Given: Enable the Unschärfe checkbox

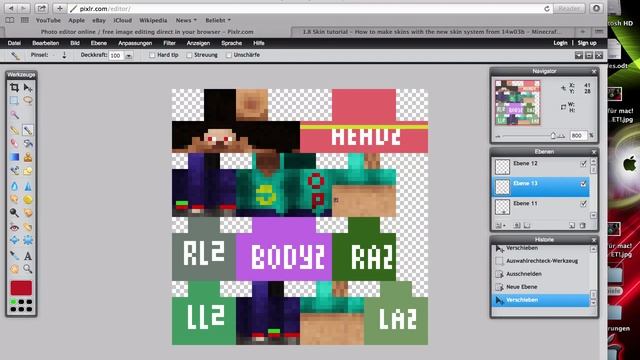Looking at the screenshot, I should click(x=229, y=55).
